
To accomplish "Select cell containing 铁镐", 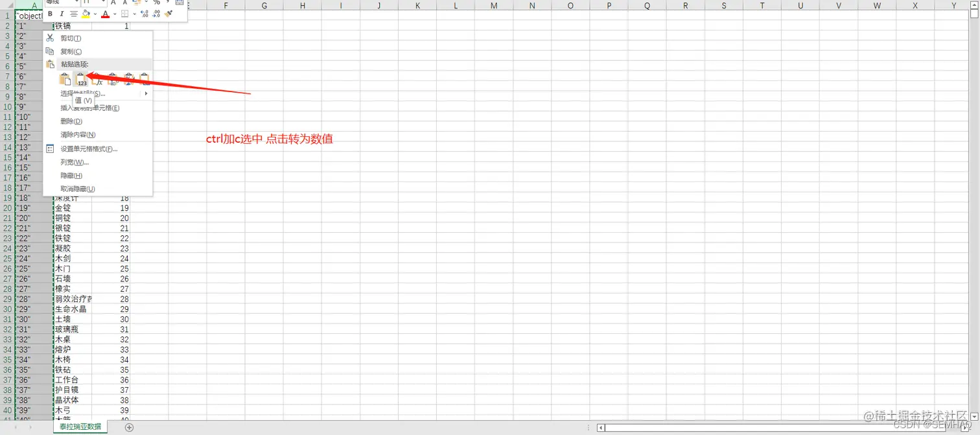I will (x=73, y=26).
